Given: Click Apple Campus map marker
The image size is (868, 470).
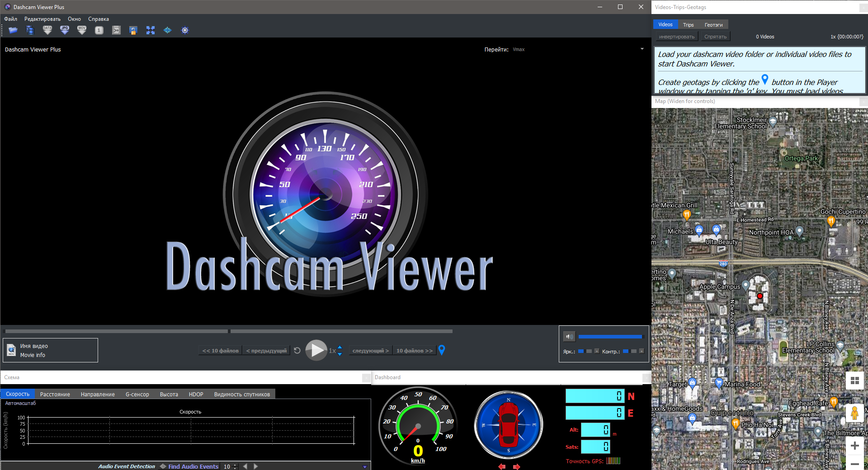Looking at the screenshot, I should [x=746, y=285].
